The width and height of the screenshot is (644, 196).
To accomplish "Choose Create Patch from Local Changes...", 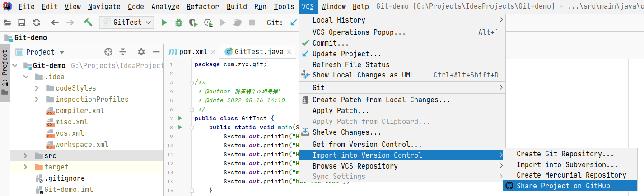I will [402, 100].
